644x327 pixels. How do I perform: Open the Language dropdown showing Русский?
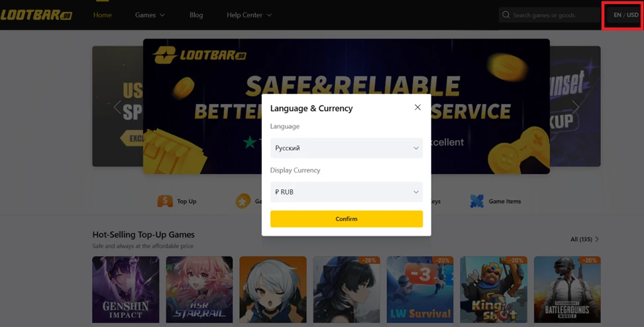point(347,148)
